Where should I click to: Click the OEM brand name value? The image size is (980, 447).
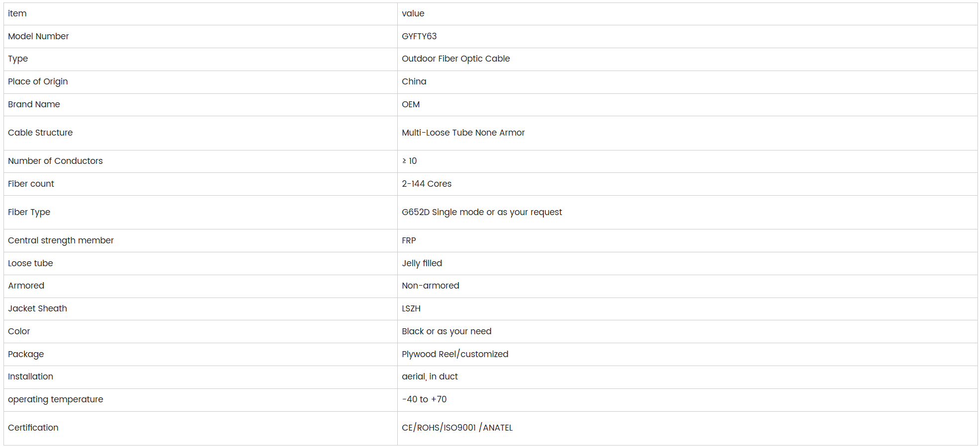(x=411, y=104)
